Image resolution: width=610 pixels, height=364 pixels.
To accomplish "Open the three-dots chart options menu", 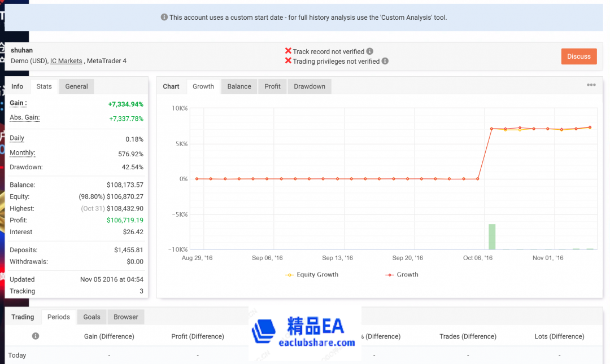I will pos(591,85).
